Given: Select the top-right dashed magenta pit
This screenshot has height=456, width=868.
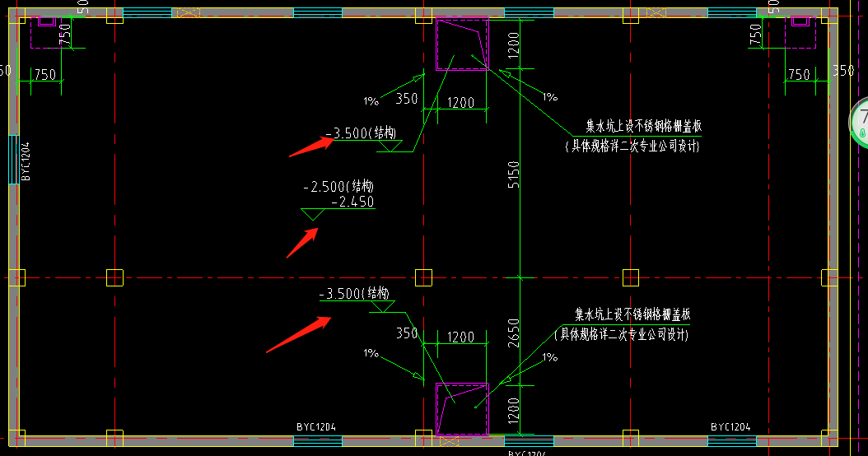Looking at the screenshot, I should pyautogui.click(x=800, y=32).
